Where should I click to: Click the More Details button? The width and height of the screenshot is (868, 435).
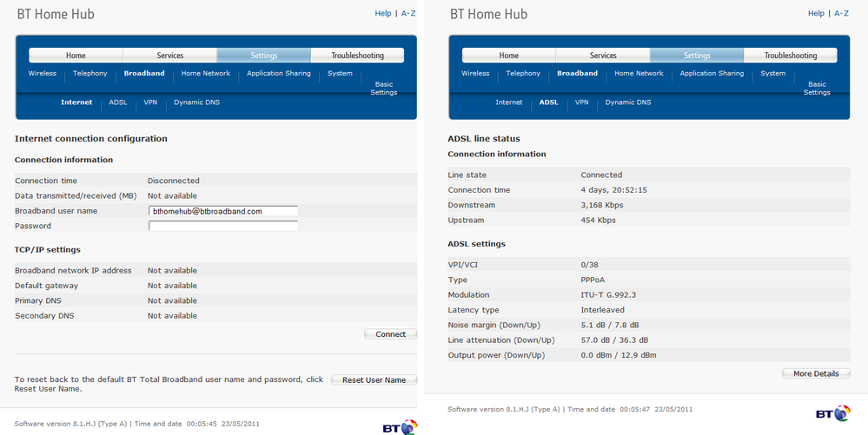coord(816,373)
